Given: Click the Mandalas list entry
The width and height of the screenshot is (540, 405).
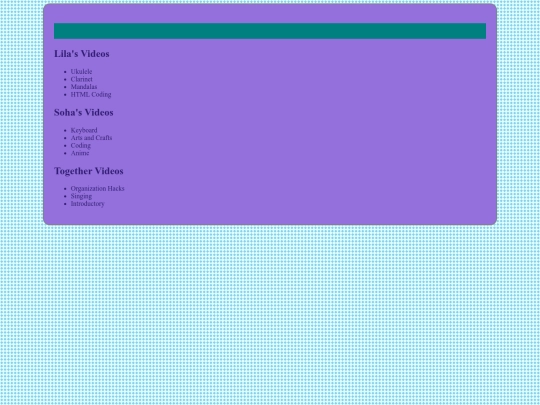Looking at the screenshot, I should (84, 87).
